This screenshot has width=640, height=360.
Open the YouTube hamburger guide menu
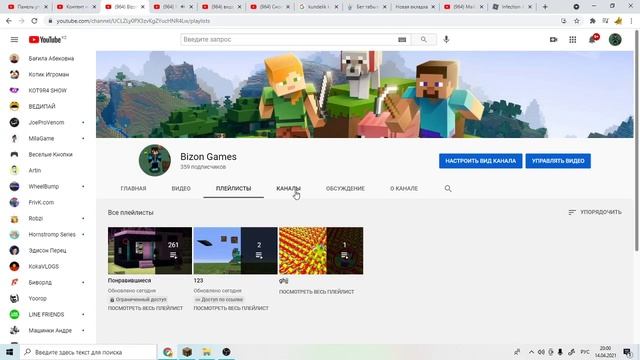pyautogui.click(x=14, y=40)
